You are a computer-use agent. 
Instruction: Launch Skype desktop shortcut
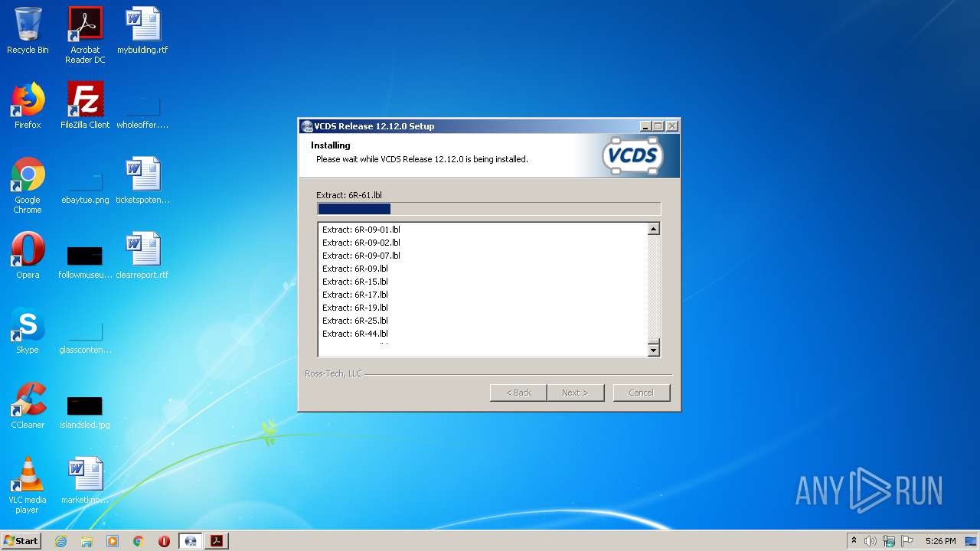(28, 331)
